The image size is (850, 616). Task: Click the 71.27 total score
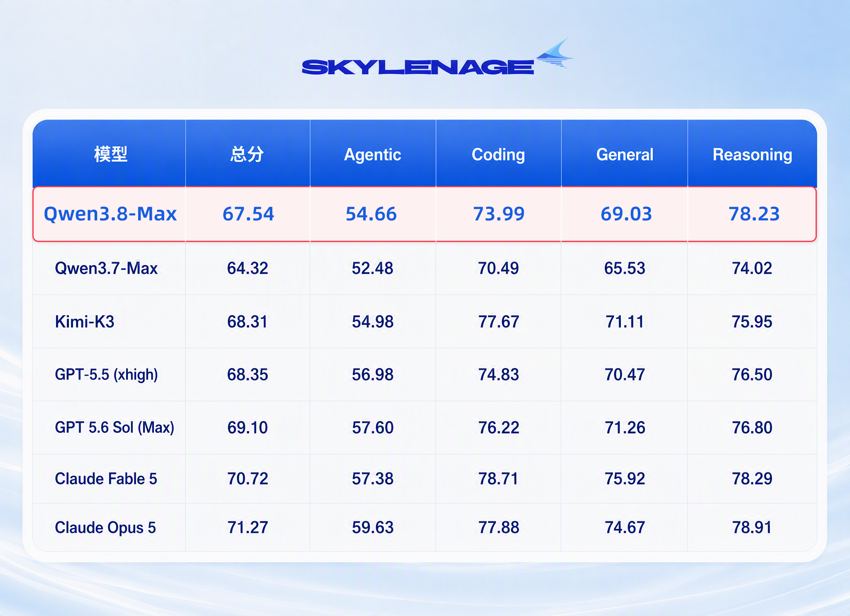[247, 528]
